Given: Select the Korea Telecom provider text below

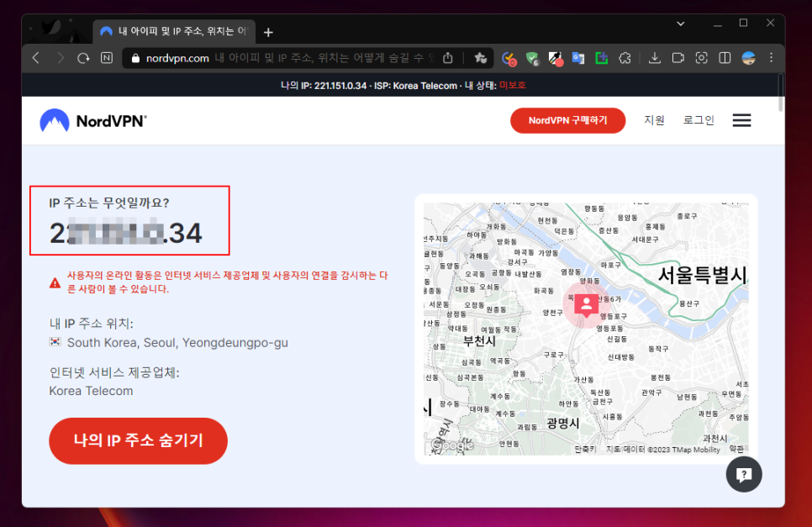Looking at the screenshot, I should [x=91, y=391].
